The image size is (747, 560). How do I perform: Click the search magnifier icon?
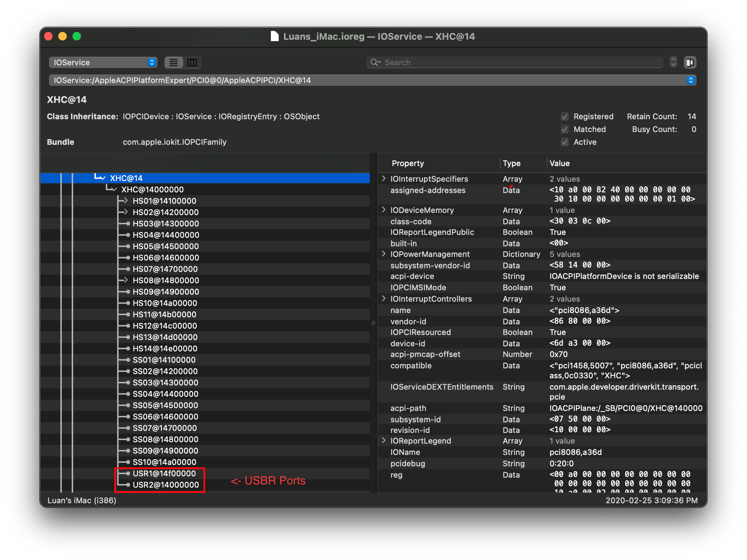pos(375,62)
